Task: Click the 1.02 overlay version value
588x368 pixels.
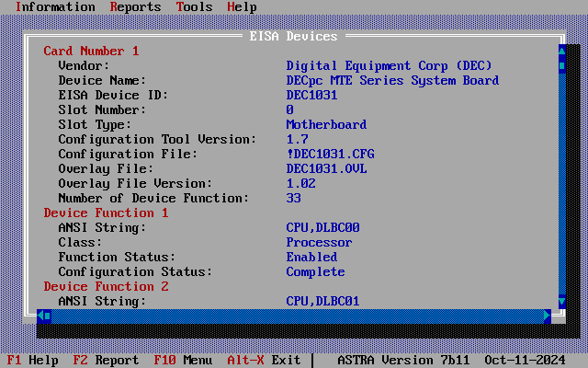Action: pos(300,183)
